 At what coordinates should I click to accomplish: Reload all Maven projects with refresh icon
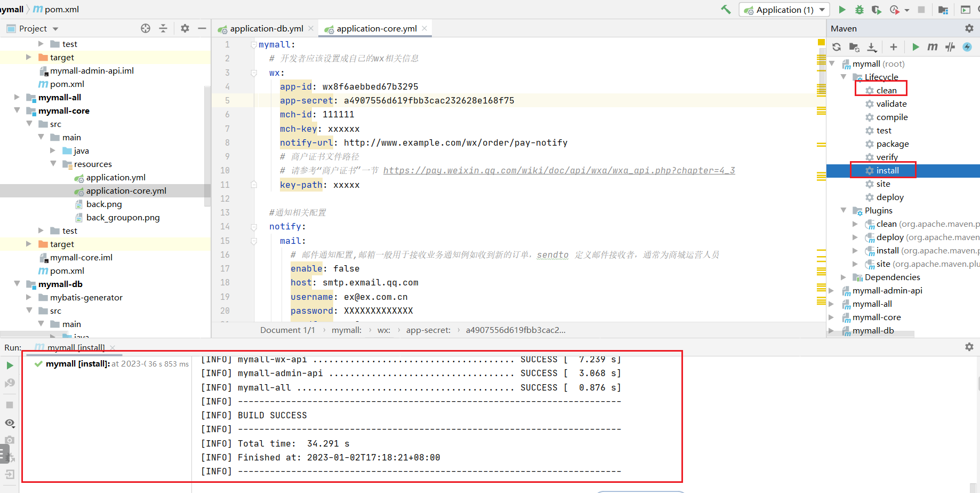coord(837,47)
